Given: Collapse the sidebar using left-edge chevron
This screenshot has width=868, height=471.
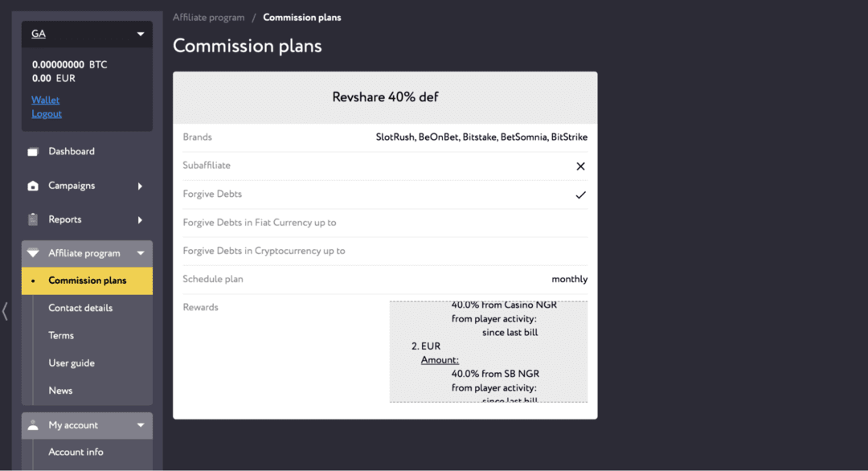Looking at the screenshot, I should 5,311.
